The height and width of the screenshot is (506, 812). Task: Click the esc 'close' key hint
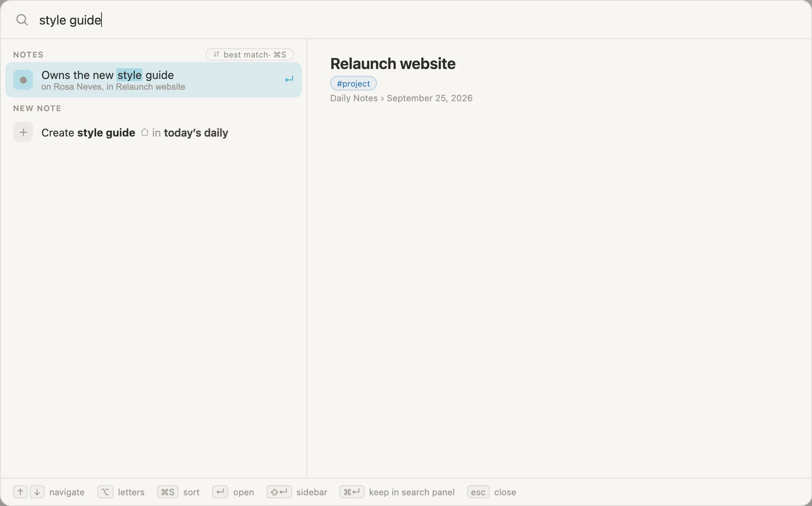[x=478, y=492]
